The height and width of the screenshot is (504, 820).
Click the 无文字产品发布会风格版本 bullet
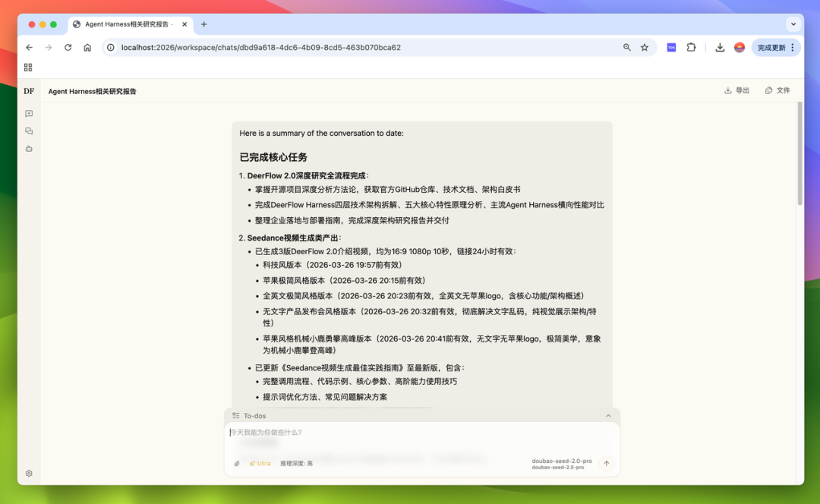[429, 317]
